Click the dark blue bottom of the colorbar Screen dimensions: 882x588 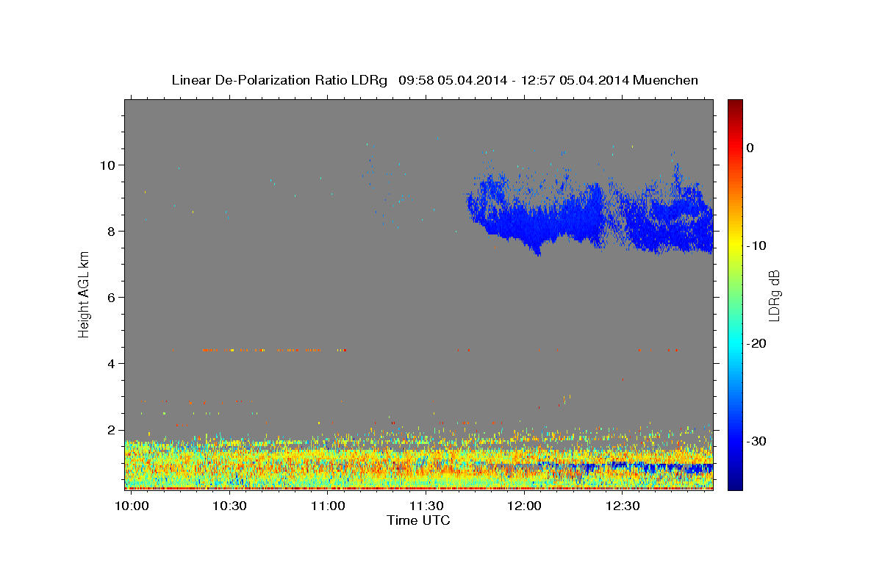735,481
